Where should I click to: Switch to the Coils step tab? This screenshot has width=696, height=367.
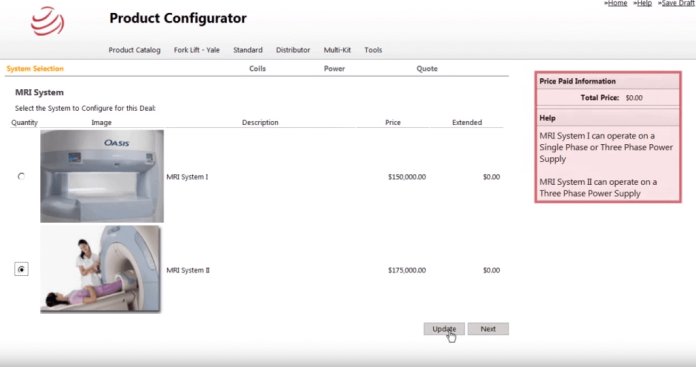click(257, 69)
